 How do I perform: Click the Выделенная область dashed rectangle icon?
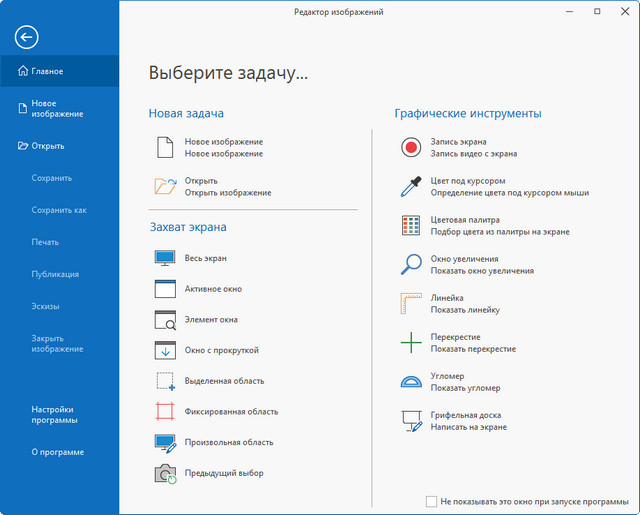(x=165, y=381)
